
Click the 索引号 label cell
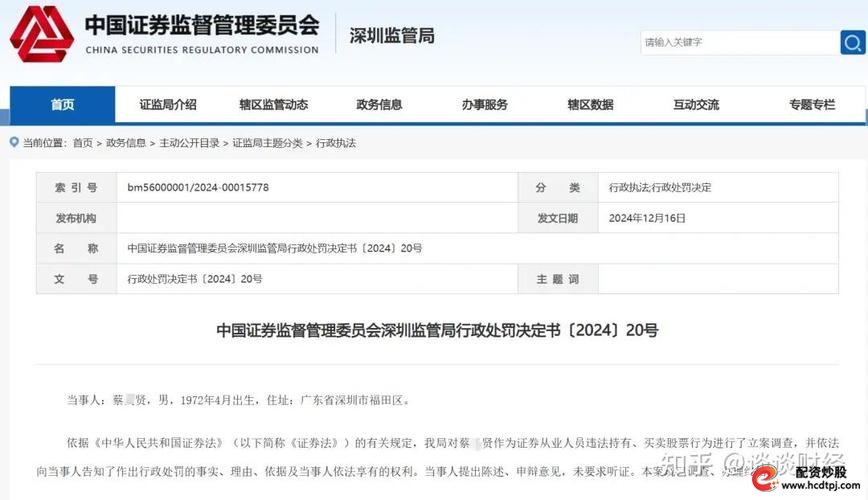pyautogui.click(x=76, y=187)
